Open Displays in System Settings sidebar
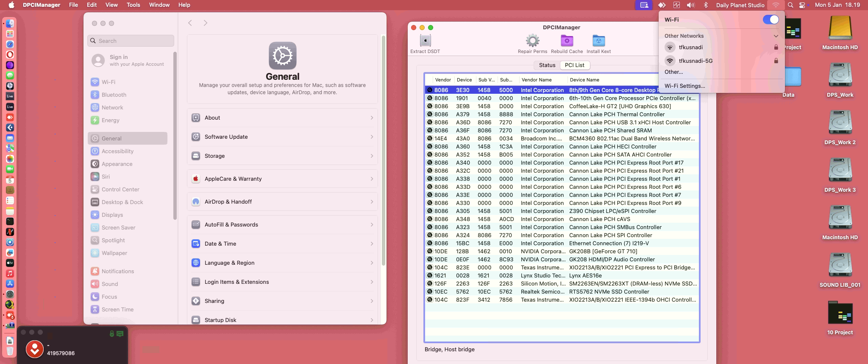868x364 pixels. (x=128, y=215)
